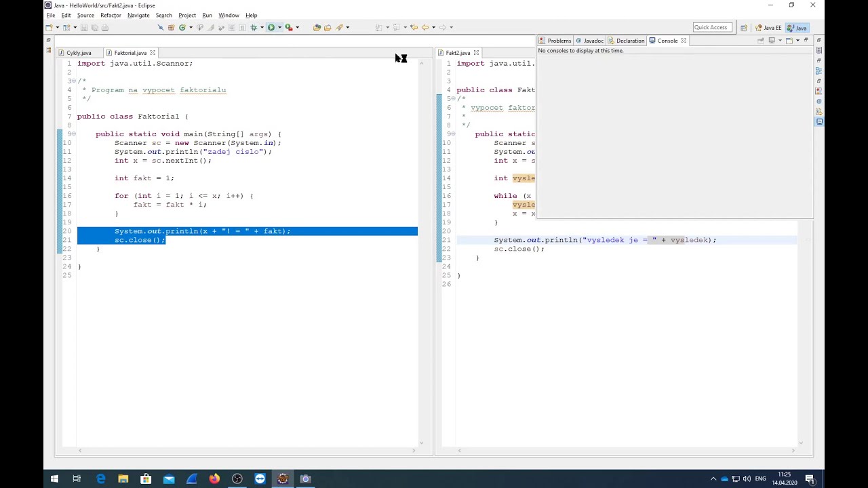Select the Java perspective button
The image size is (868, 488).
797,28
